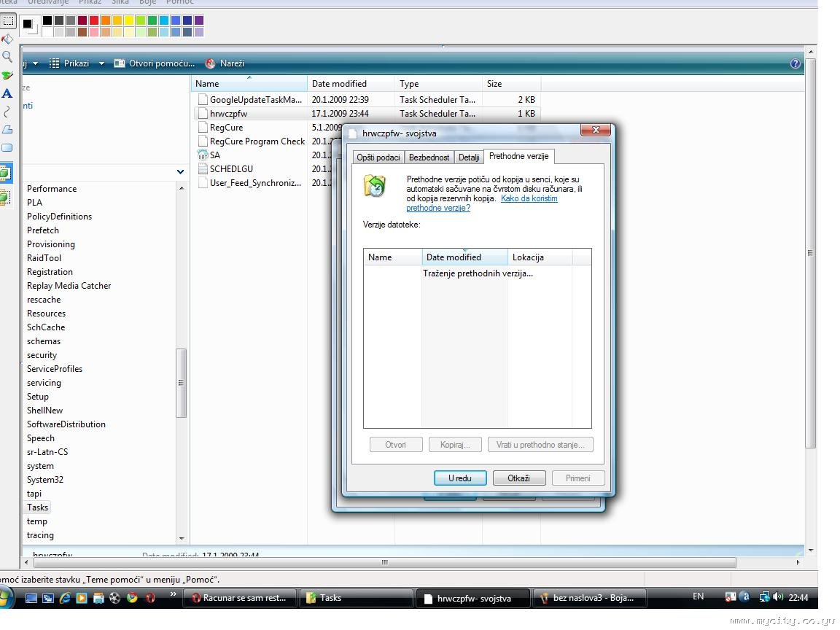
Task: Open Windows Media Player quick launch icon
Action: pos(82,598)
